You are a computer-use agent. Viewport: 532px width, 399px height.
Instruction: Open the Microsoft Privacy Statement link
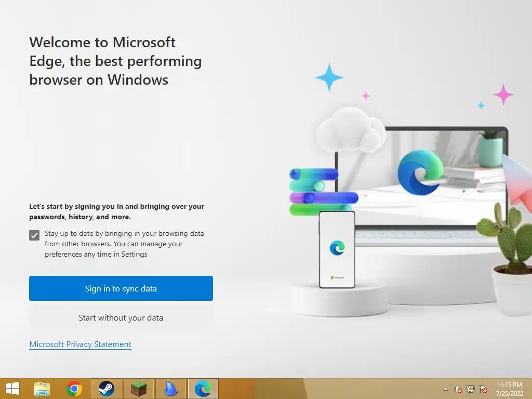81,344
